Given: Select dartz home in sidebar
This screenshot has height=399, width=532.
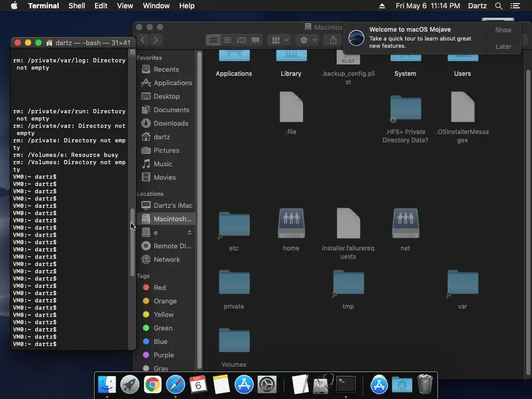Looking at the screenshot, I should tap(166, 137).
